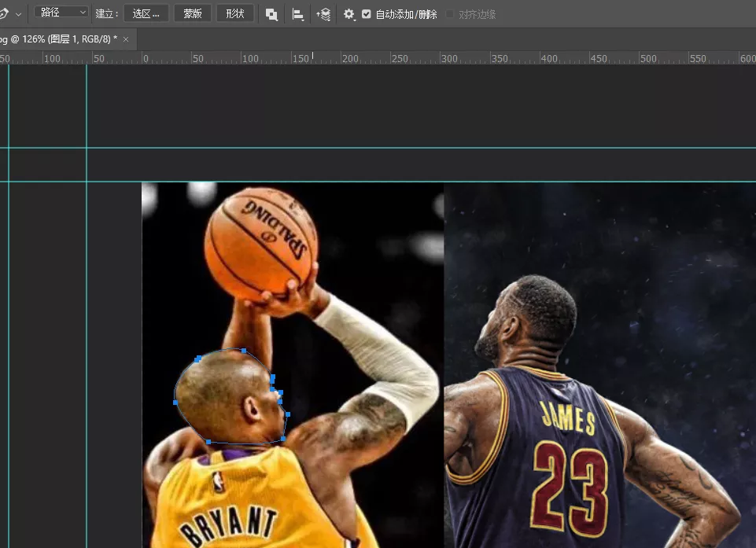The width and height of the screenshot is (756, 548).
Task: Click the 蒙版 mask button
Action: click(193, 13)
